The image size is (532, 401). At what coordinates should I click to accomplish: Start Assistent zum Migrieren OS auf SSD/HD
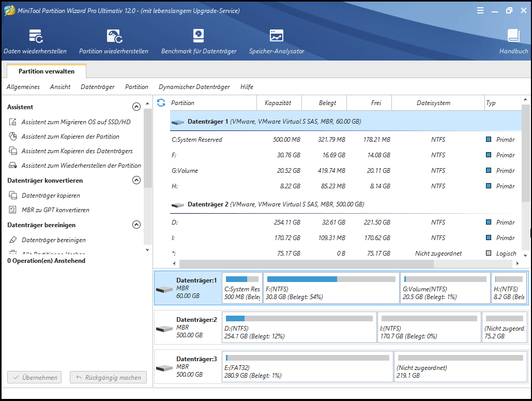76,122
